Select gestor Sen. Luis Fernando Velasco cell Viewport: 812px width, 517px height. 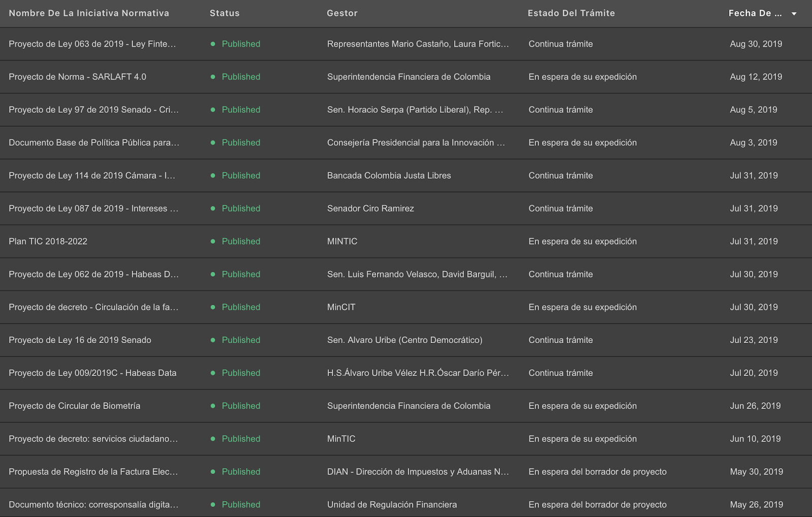pos(417,274)
